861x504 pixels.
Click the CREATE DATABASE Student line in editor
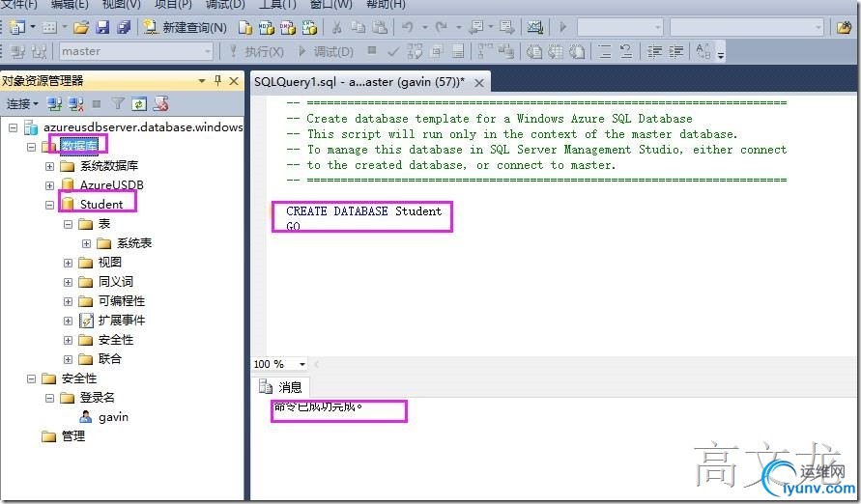(x=363, y=211)
